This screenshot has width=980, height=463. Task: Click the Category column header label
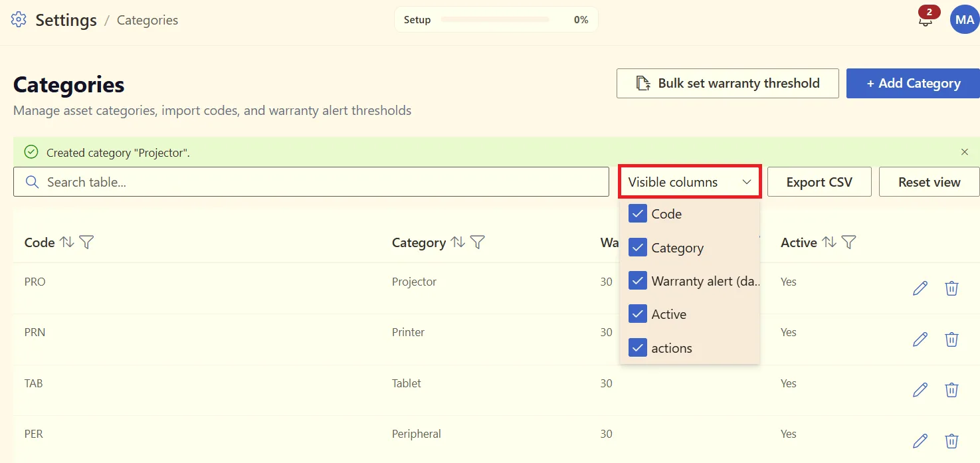(x=419, y=242)
